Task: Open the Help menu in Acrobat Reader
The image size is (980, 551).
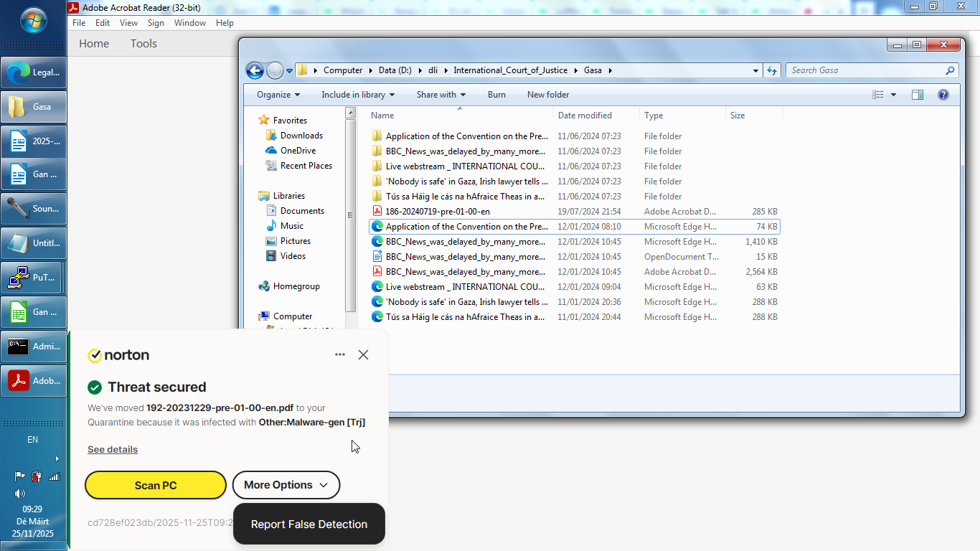Action: [x=225, y=23]
